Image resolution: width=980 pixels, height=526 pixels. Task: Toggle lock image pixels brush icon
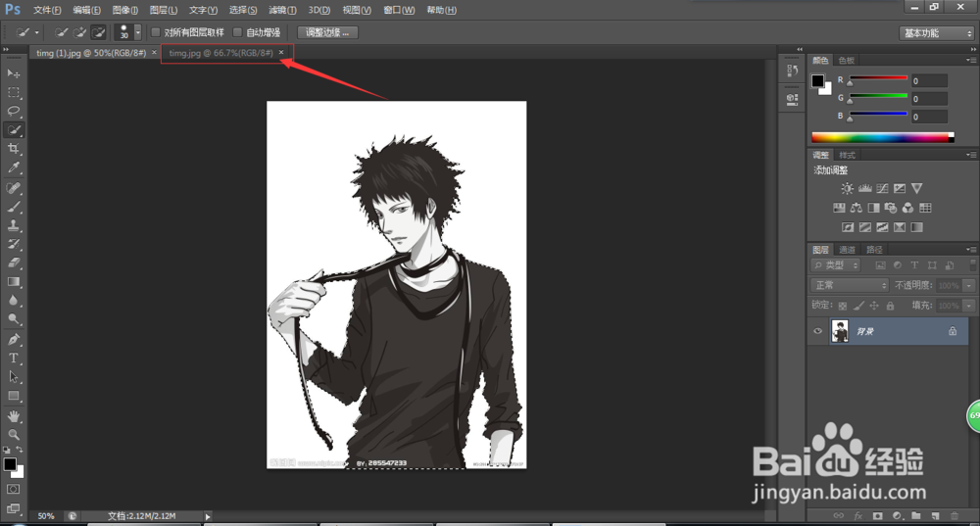pyautogui.click(x=858, y=306)
